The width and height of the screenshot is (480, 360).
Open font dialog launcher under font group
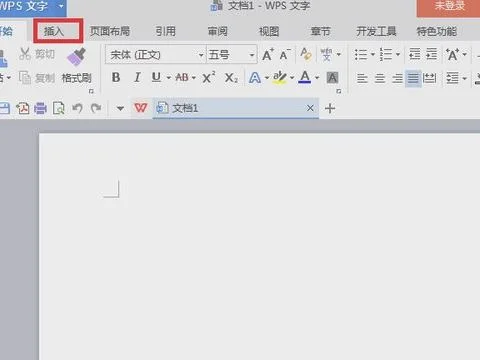click(x=339, y=91)
